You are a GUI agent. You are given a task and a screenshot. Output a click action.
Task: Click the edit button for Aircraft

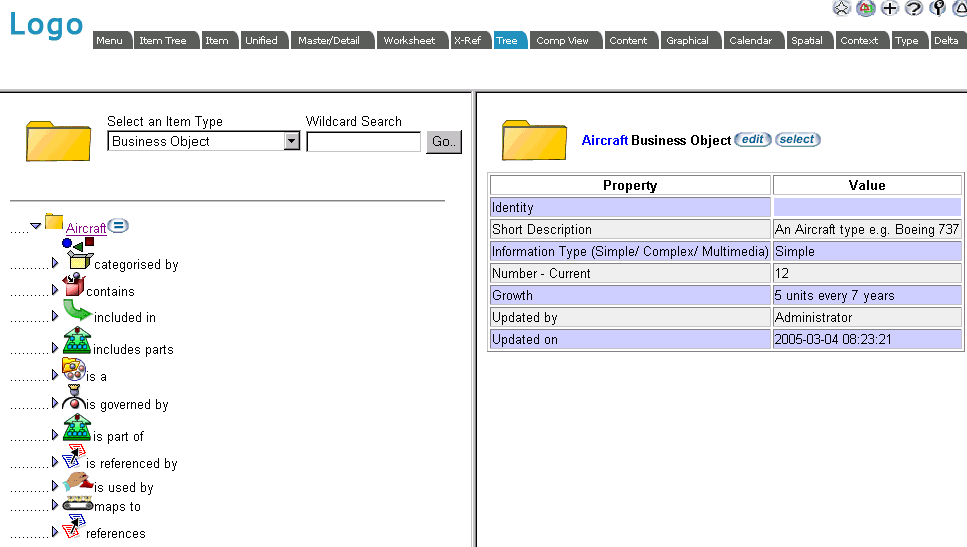point(752,140)
